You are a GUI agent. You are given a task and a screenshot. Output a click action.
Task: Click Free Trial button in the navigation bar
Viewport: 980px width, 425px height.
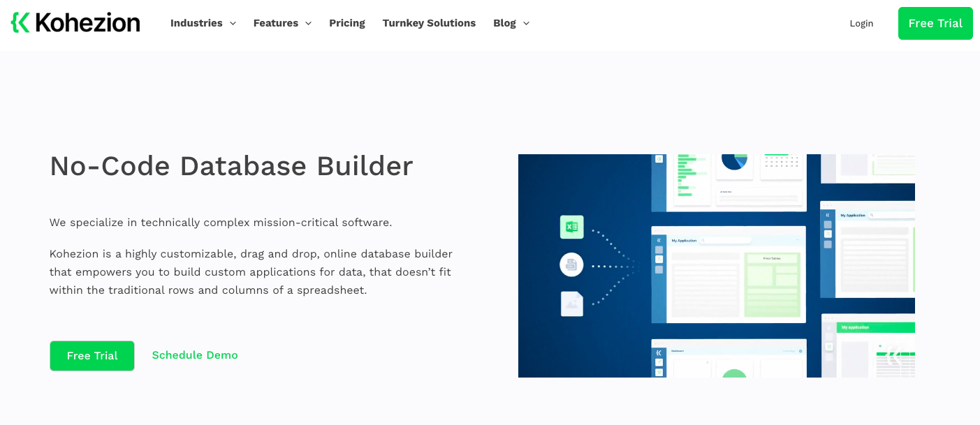tap(935, 23)
